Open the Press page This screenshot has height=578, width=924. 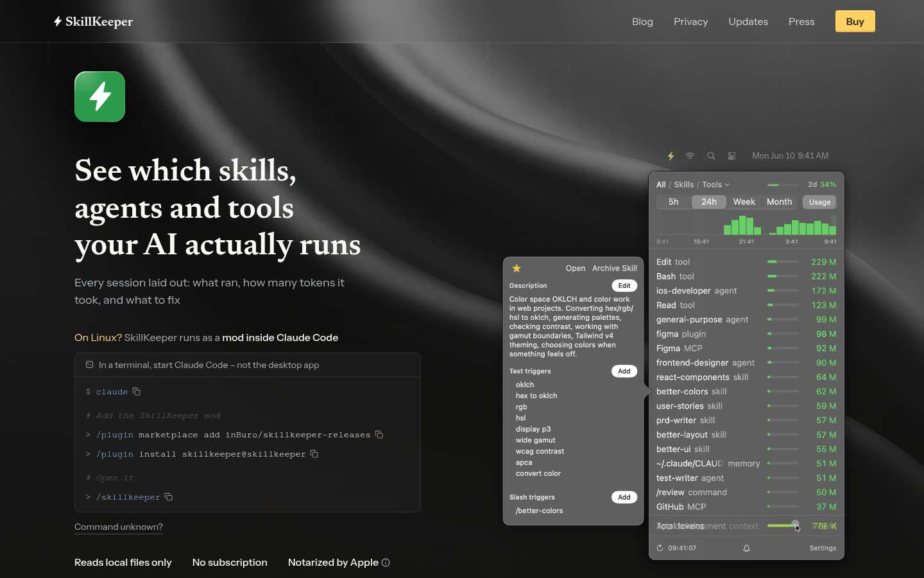click(x=801, y=21)
